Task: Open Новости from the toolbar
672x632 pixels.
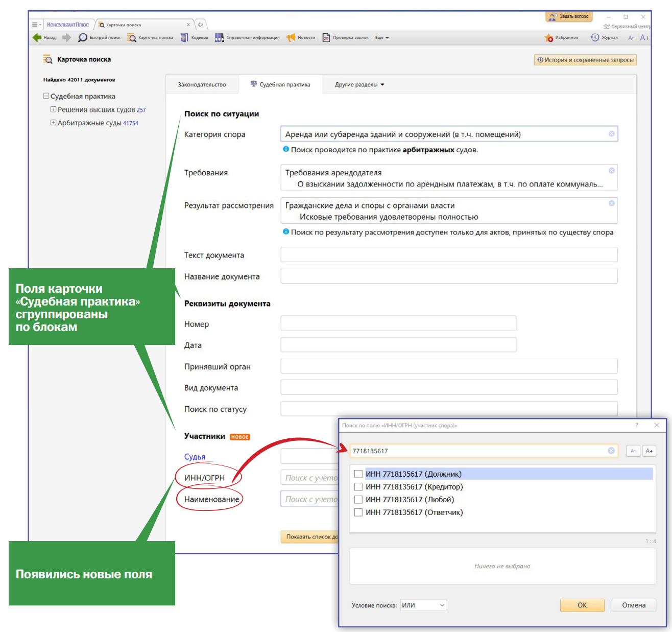Action: coord(301,37)
